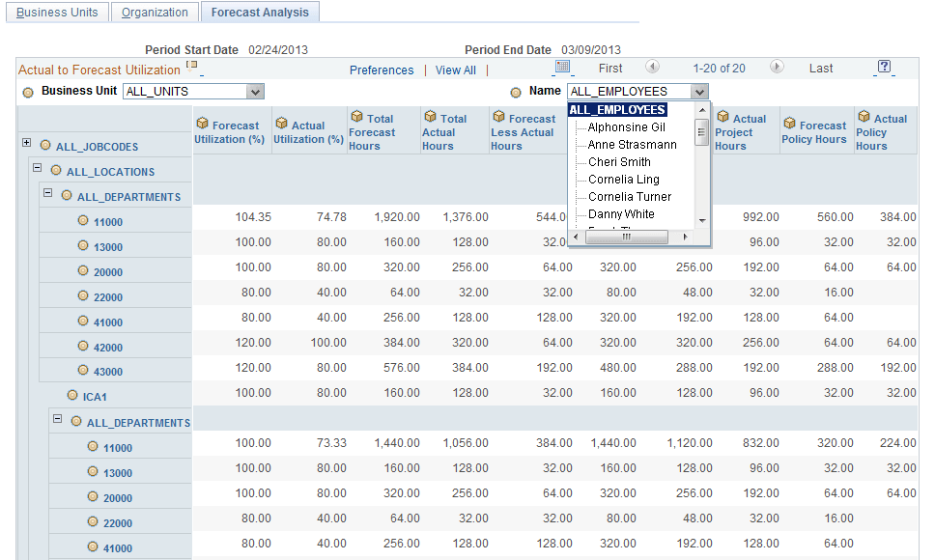Go to the next page with the right arrow
935x560 pixels.
tap(777, 68)
